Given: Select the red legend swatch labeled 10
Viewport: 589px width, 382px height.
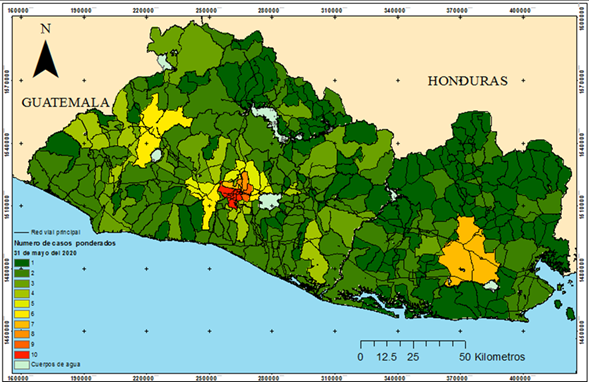Looking at the screenshot, I should (22, 355).
